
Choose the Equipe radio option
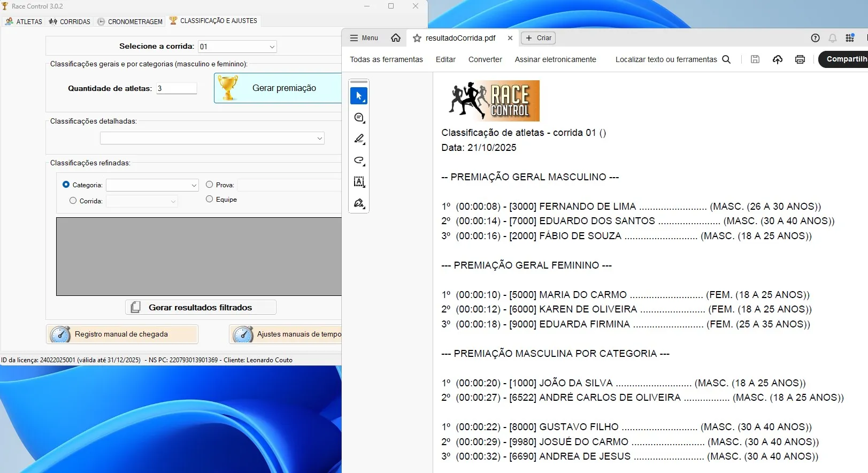(210, 199)
